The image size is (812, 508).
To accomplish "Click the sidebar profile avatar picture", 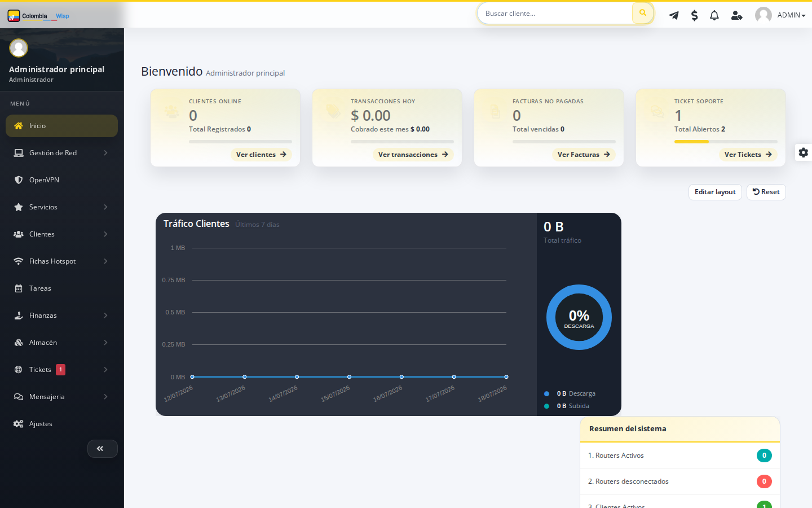I will click(19, 48).
